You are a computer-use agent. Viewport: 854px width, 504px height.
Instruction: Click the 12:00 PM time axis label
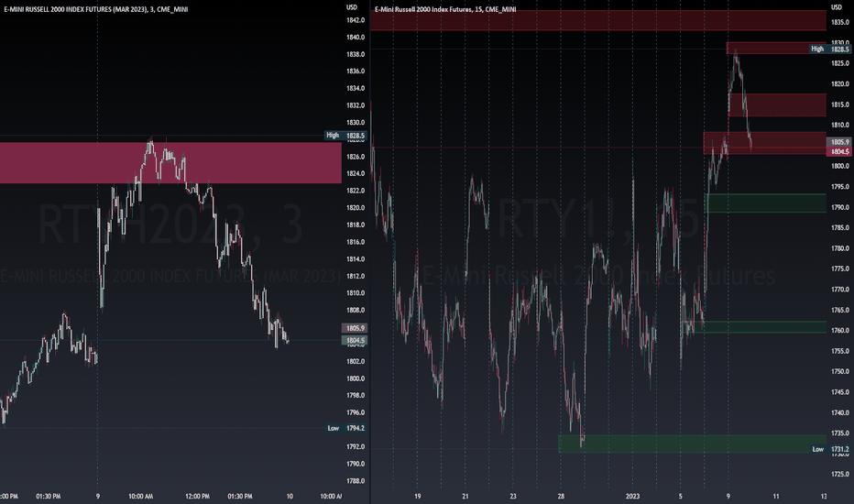[197, 497]
